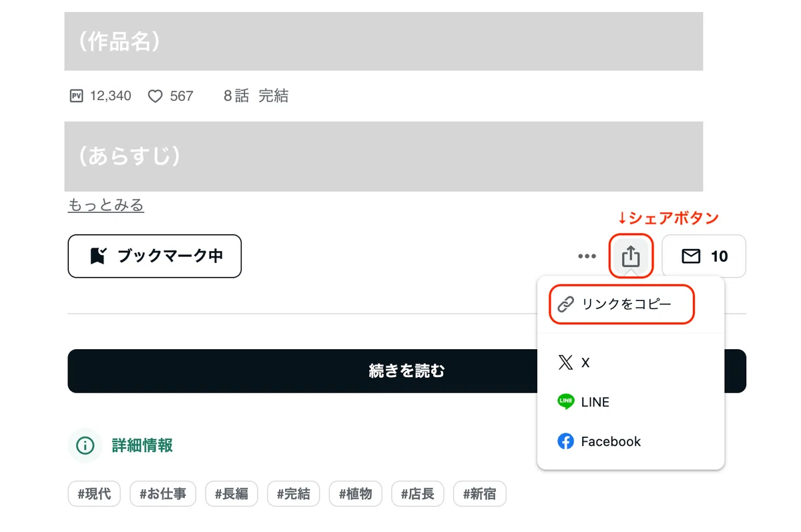801x532 pixels.
Task: Click the green LINE logo icon
Action: tap(565, 402)
